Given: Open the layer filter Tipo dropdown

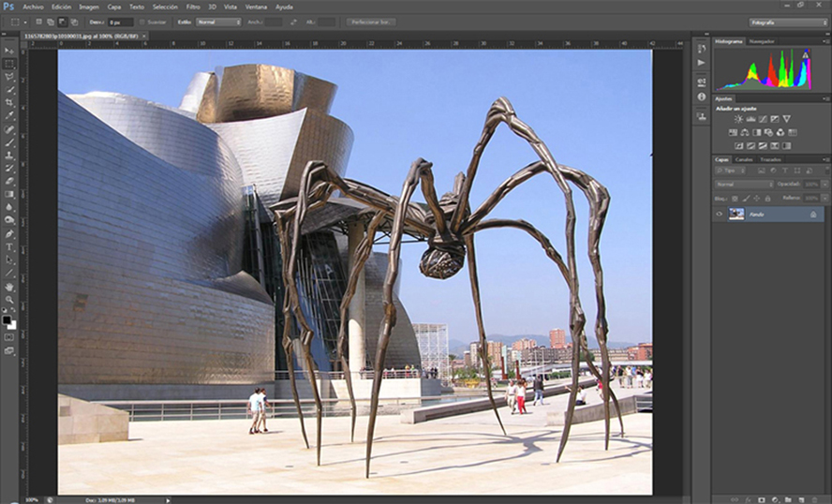Looking at the screenshot, I should tap(730, 170).
